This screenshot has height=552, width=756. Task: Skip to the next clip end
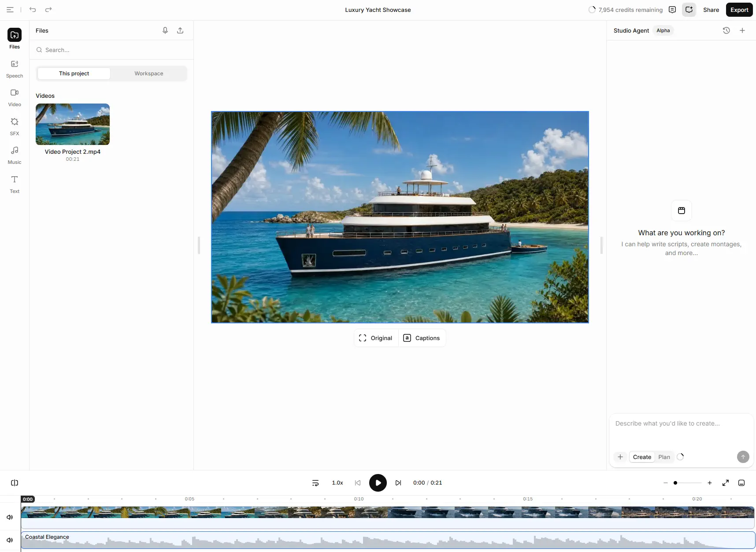click(398, 483)
